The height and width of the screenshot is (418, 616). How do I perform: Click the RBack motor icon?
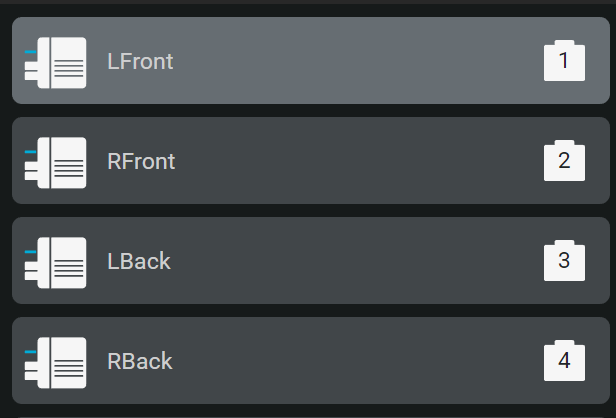click(55, 363)
